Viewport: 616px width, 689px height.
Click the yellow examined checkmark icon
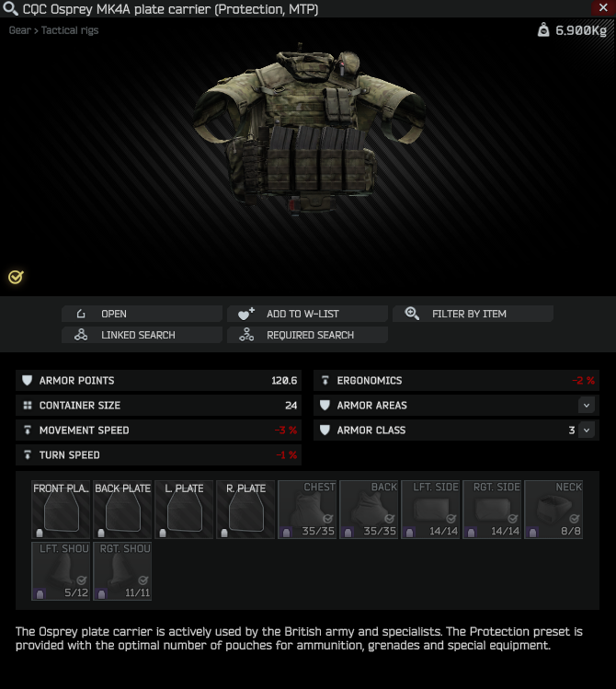pyautogui.click(x=16, y=277)
